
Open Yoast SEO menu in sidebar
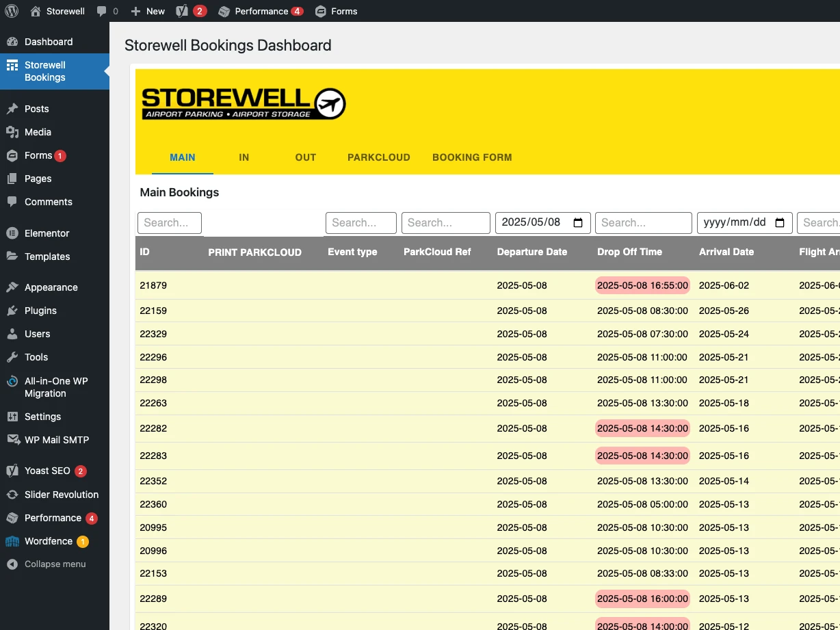[55, 471]
